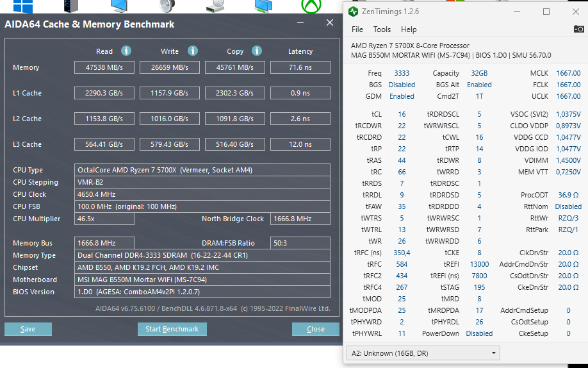588x368 pixels.
Task: Open the Help menu in ZenTimings
Action: 409,29
